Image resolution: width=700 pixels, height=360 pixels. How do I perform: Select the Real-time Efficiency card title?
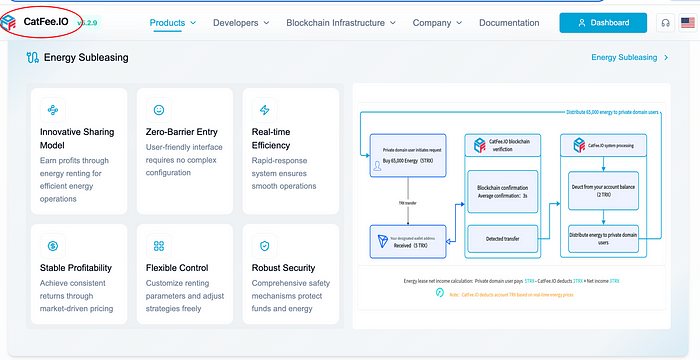(x=271, y=138)
